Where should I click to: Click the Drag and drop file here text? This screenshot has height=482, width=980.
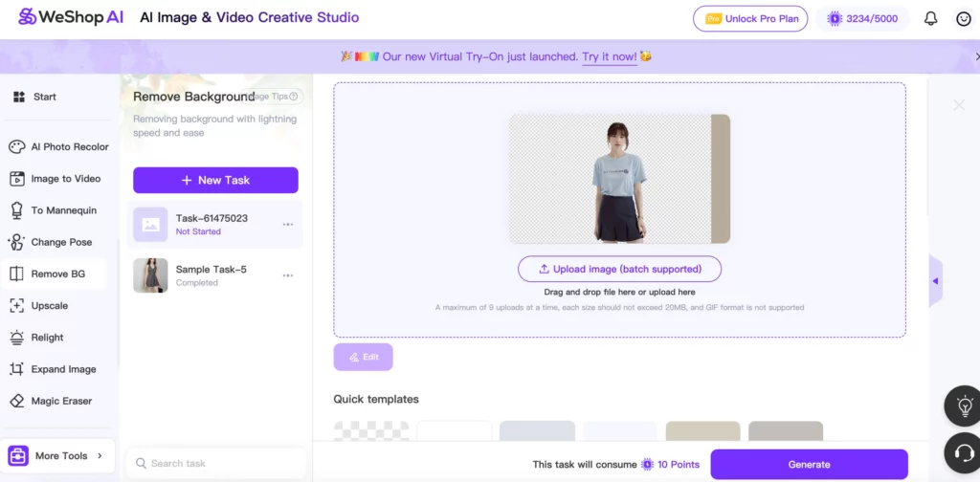619,293
